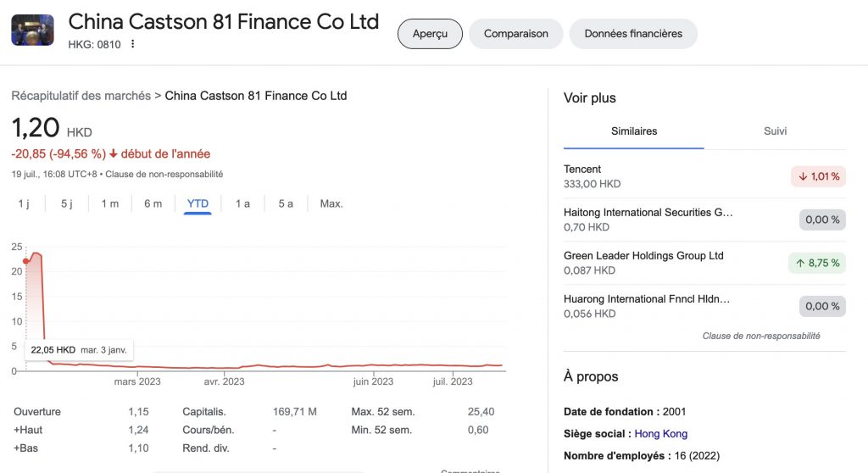Switch to the Comparaison tab
This screenshot has width=868, height=473.
click(x=516, y=34)
